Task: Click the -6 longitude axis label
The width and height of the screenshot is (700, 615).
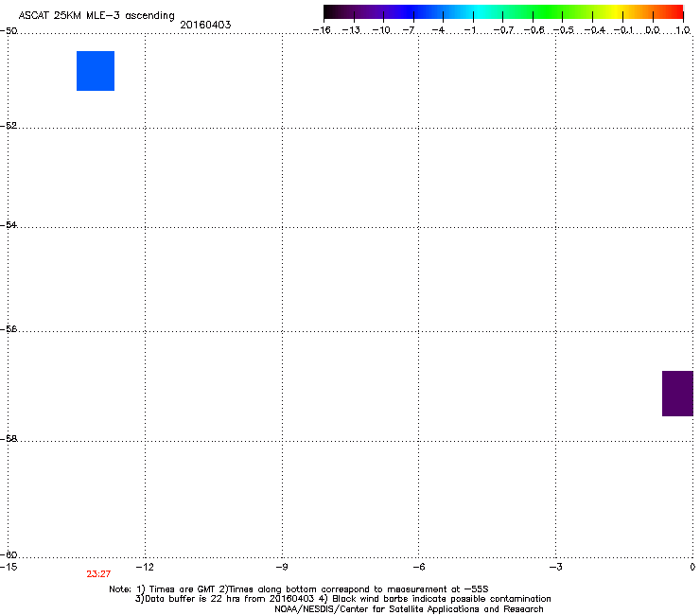Action: point(418,567)
